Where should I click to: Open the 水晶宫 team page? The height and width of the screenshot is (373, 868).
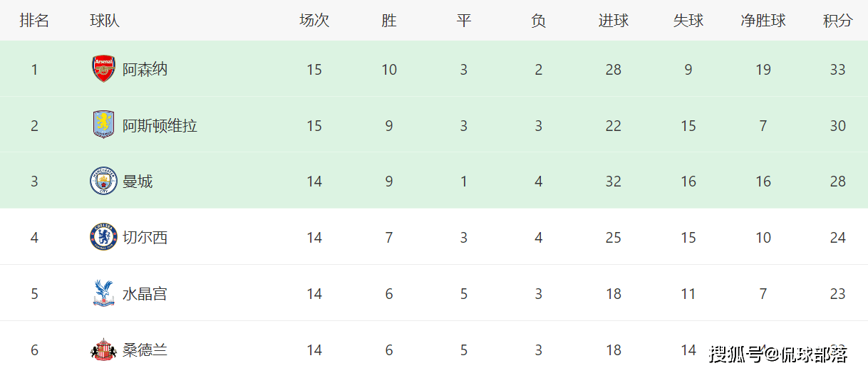145,294
